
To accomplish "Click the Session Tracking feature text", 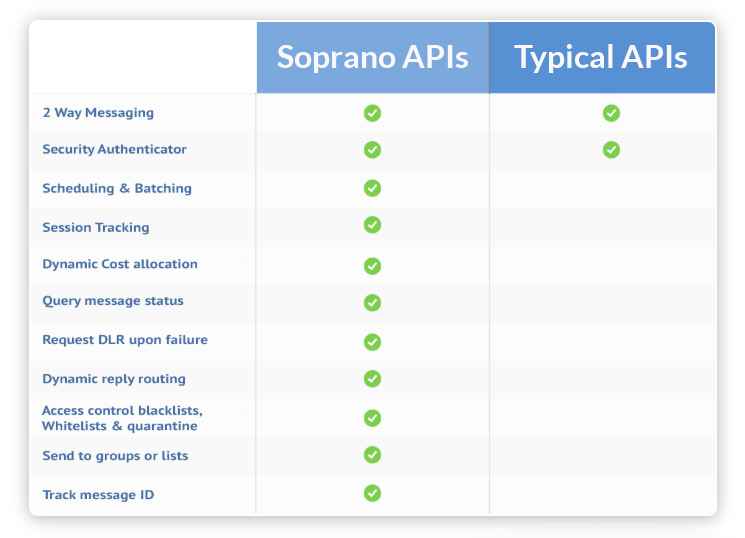I will click(x=96, y=228).
